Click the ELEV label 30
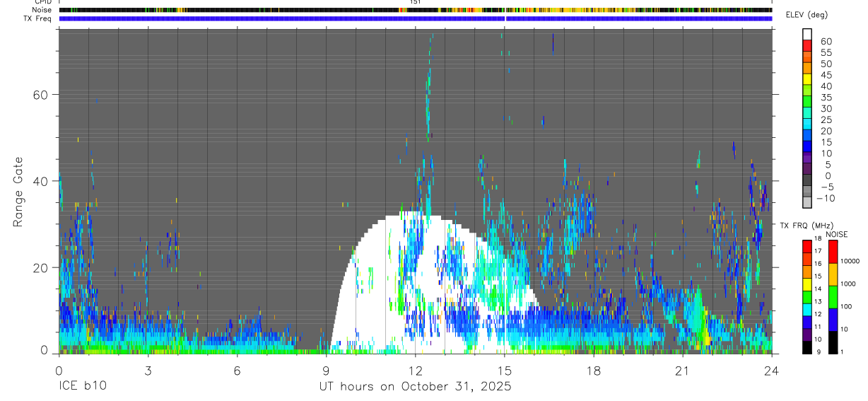Image resolution: width=868 pixels, height=401 pixels. pyautogui.click(x=825, y=108)
